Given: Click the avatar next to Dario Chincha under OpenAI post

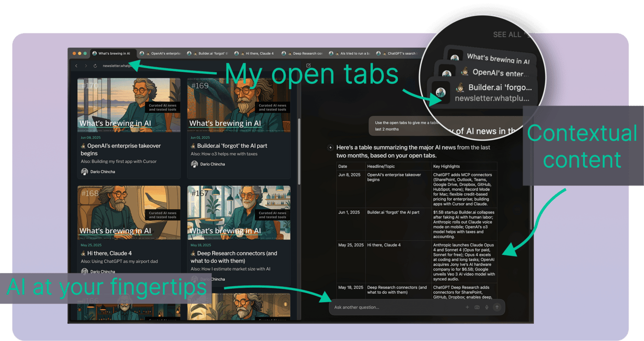Looking at the screenshot, I should click(84, 172).
